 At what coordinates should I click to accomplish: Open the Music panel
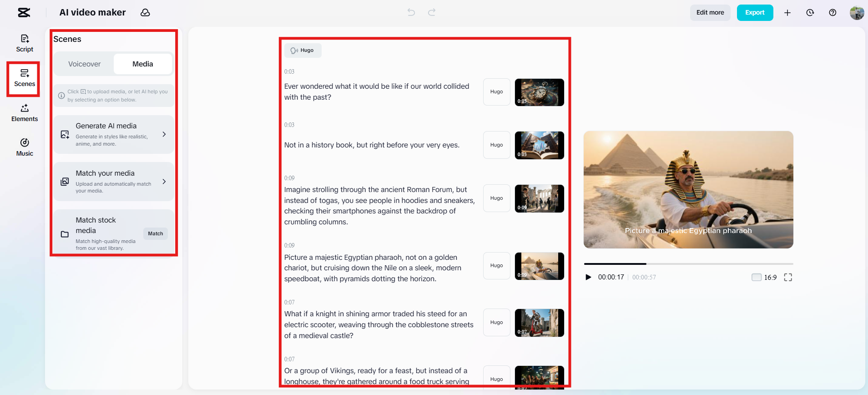(25, 148)
